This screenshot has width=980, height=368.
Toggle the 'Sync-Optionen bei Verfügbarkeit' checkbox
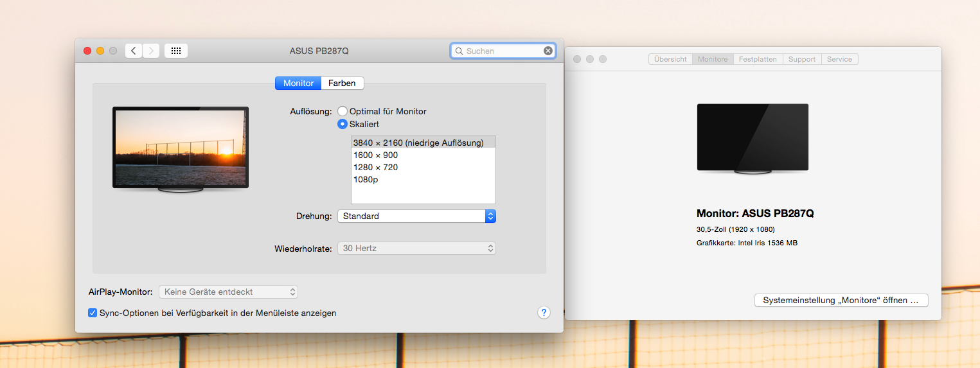tap(93, 313)
